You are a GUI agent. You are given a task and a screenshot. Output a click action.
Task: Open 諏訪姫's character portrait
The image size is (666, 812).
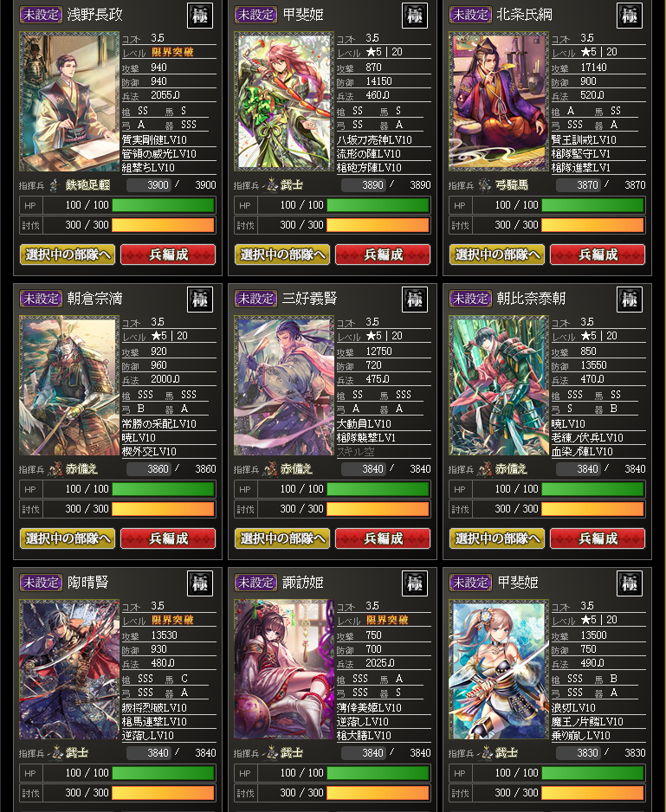pyautogui.click(x=284, y=668)
